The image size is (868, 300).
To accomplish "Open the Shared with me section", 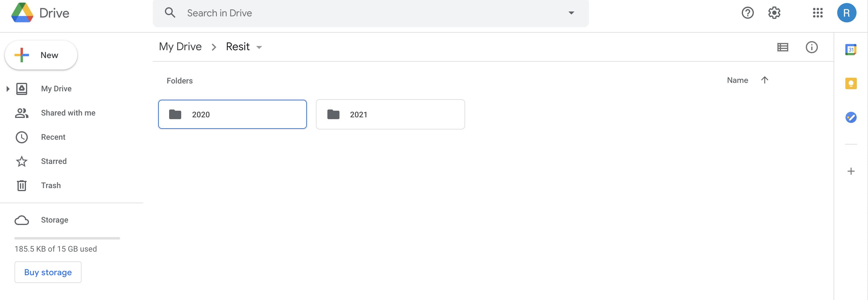I will (68, 113).
